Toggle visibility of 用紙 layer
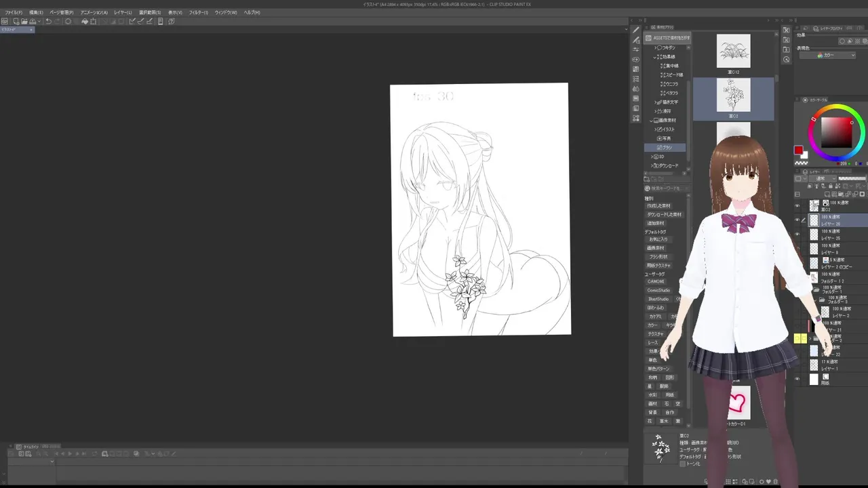The width and height of the screenshot is (868, 488). (797, 380)
